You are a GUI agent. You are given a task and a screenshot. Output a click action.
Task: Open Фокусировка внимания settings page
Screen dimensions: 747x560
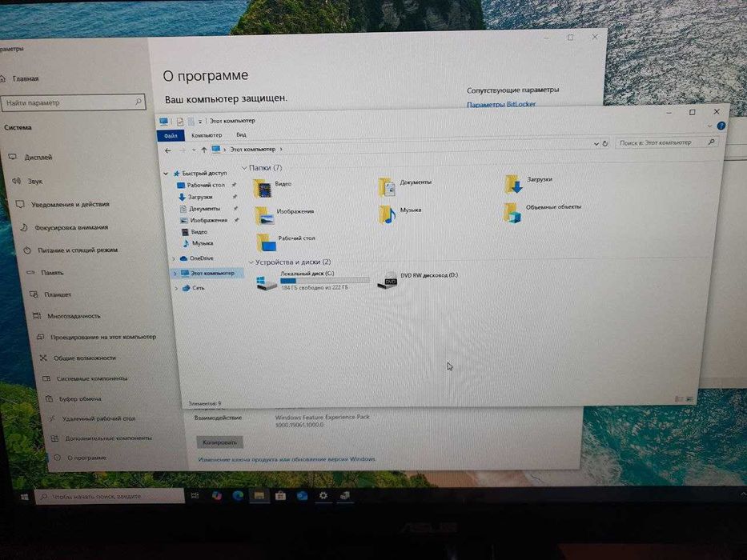pyautogui.click(x=71, y=228)
